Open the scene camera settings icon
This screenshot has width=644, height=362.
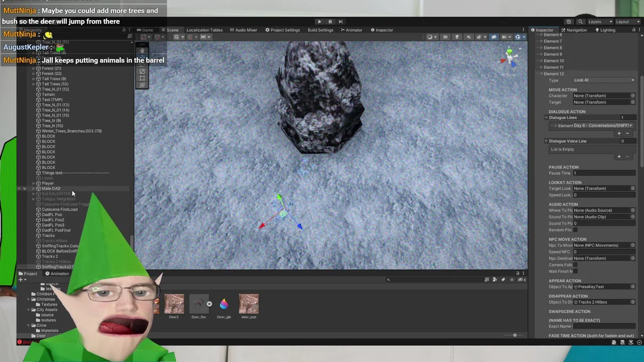[x=505, y=37]
